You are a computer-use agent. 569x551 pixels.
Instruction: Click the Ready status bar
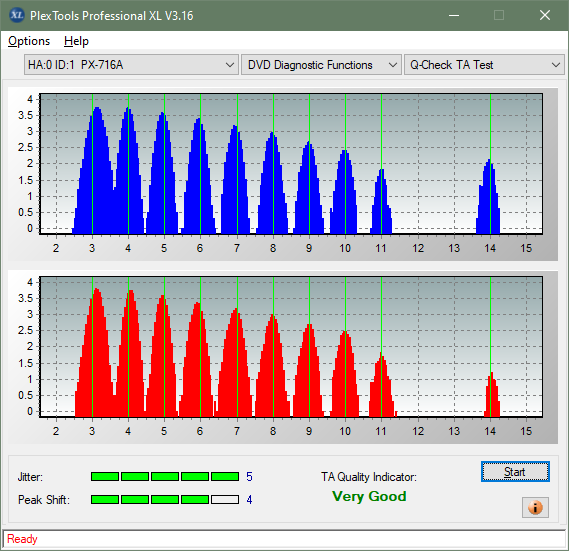[284, 539]
